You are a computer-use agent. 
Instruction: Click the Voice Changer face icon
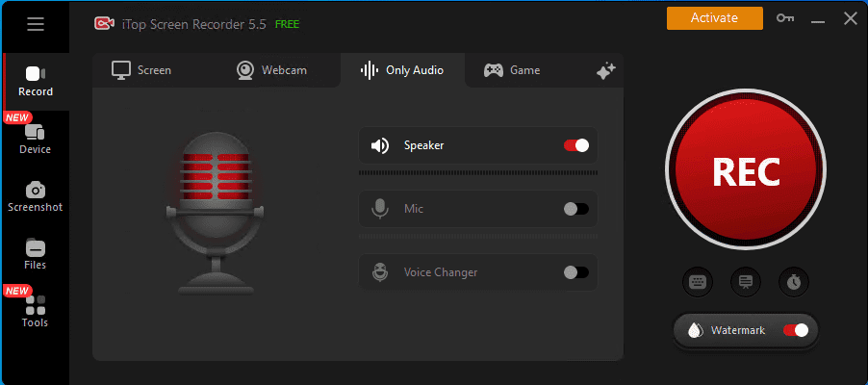coord(380,272)
